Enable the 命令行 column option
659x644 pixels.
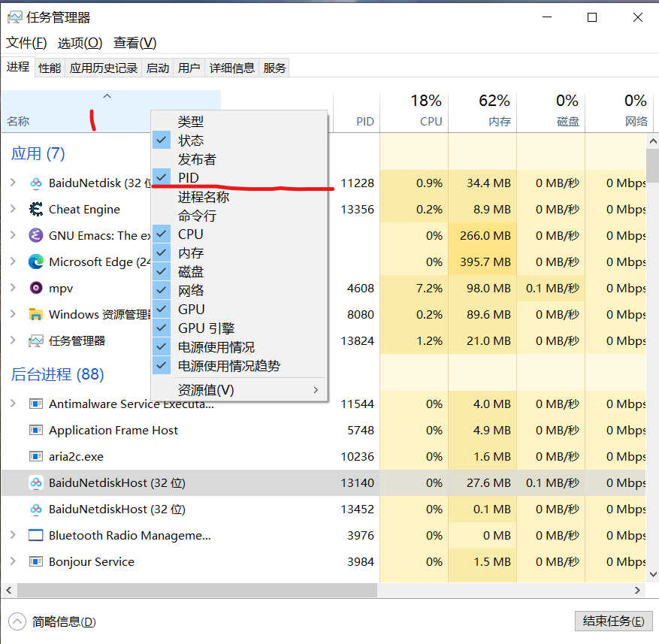pos(239,216)
